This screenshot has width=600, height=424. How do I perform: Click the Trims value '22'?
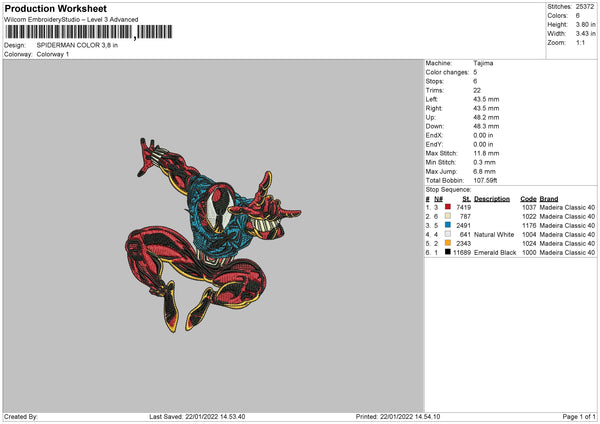[477, 90]
